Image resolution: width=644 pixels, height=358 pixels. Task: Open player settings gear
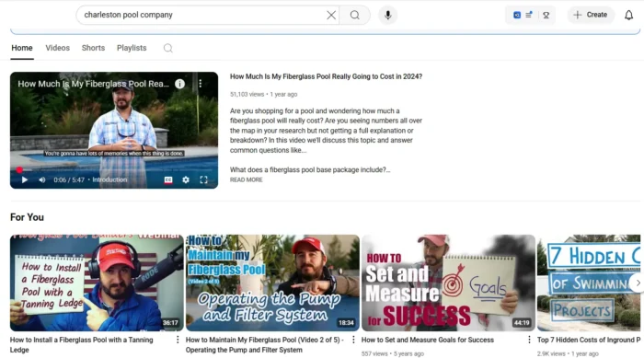tap(186, 180)
